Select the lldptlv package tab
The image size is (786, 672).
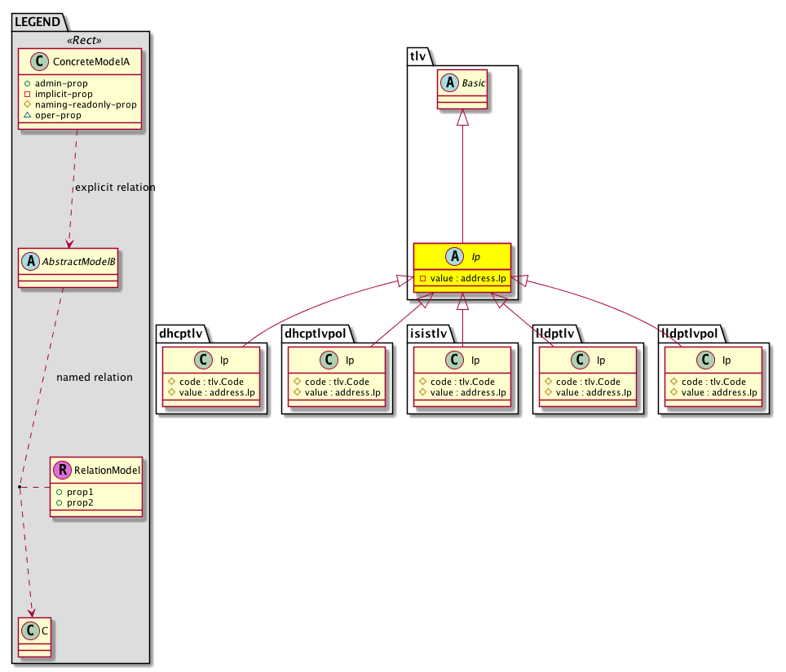pyautogui.click(x=556, y=333)
